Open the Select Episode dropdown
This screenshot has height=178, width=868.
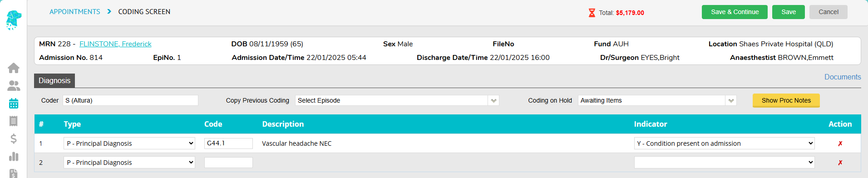click(x=397, y=100)
